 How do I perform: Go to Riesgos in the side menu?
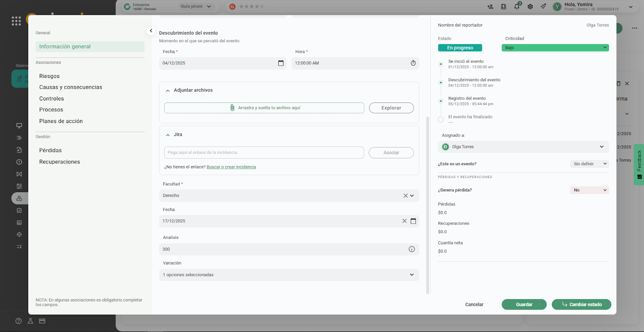tap(50, 76)
